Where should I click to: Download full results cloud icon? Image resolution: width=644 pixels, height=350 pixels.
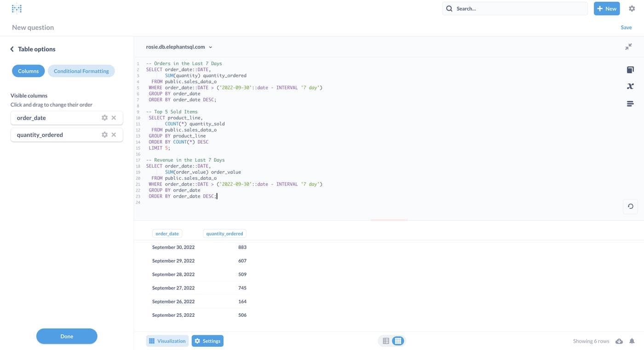click(619, 341)
